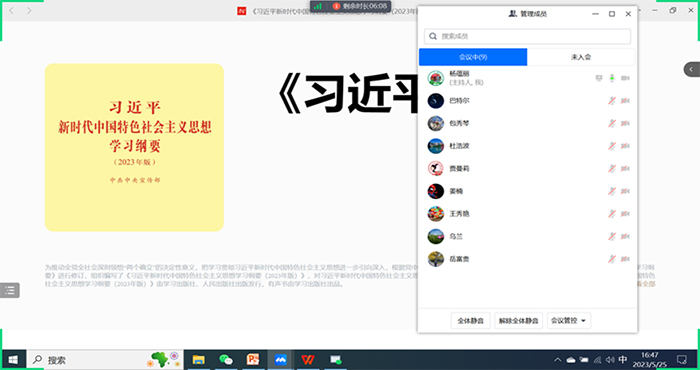Expand the collapsed right side panel arrow
This screenshot has height=370, width=700.
(x=692, y=69)
